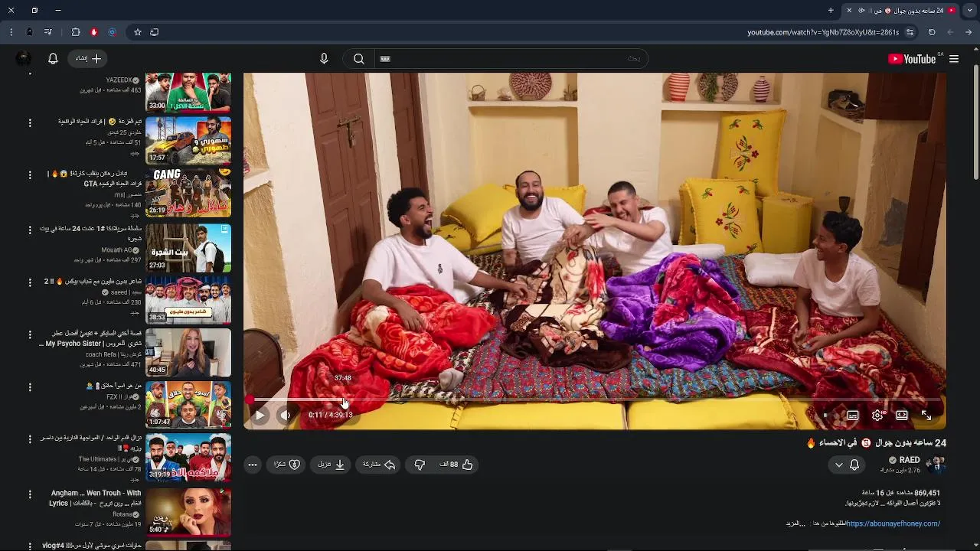Enter fullscreen mode
The image size is (980, 551).
(x=926, y=415)
